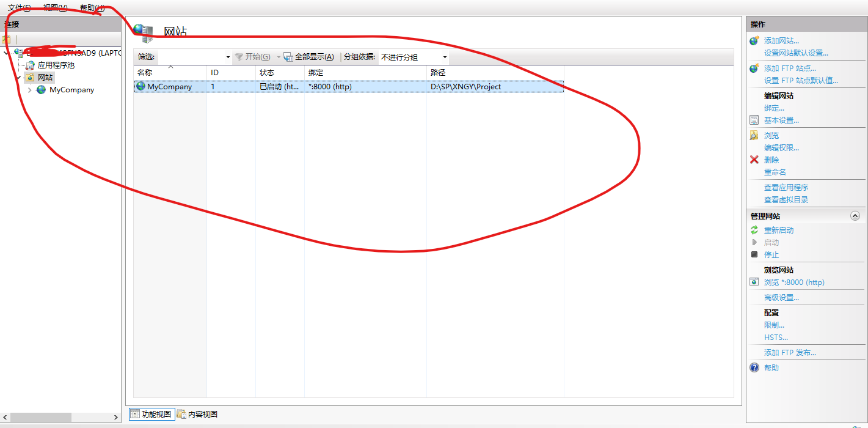Image resolution: width=868 pixels, height=428 pixels.
Task: Open 高级设置 from actions pane
Action: [x=781, y=297]
